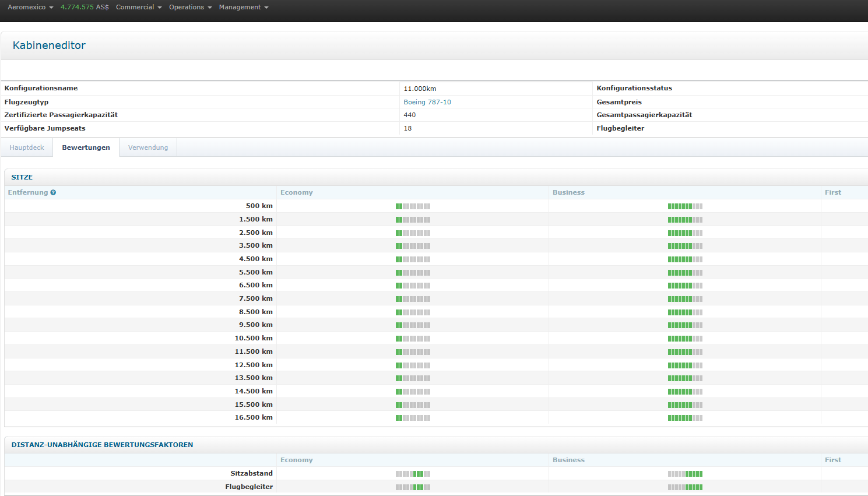The image size is (868, 496).
Task: Click the Entfernung column header
Action: click(x=28, y=192)
